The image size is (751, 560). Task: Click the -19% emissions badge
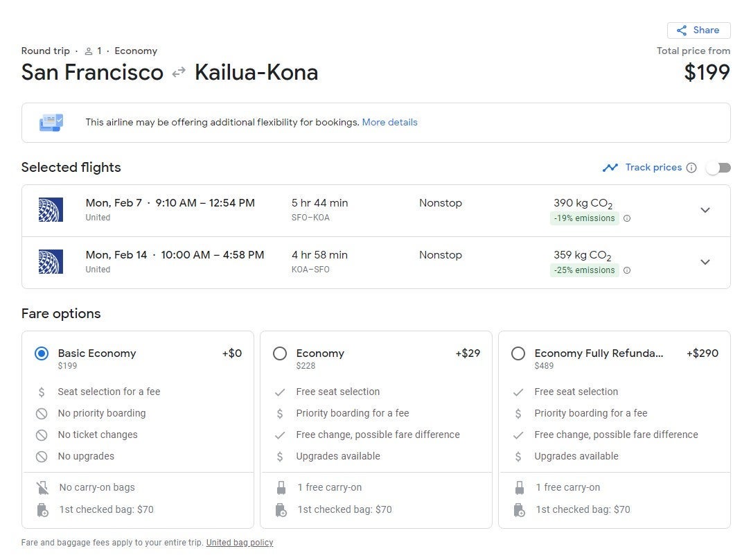point(584,218)
